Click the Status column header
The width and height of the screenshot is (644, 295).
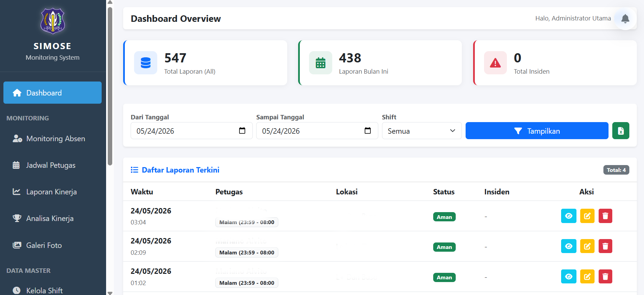444,192
